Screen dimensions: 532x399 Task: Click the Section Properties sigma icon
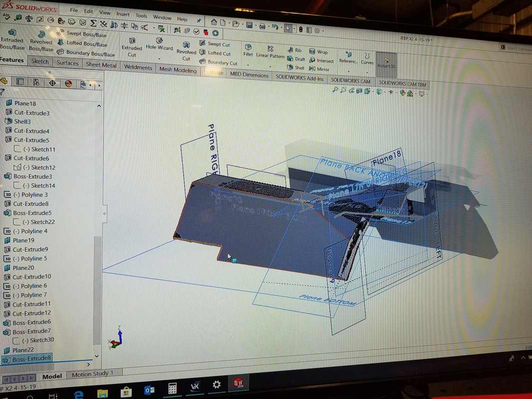[x=93, y=23]
